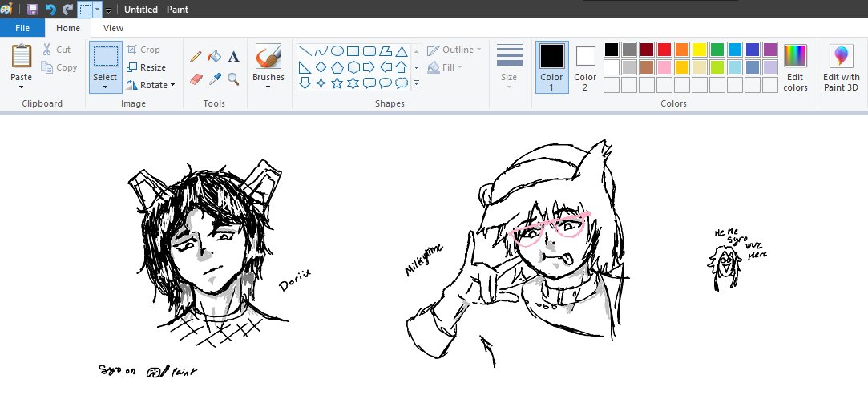Open the Brushes dropdown arrow

pyautogui.click(x=268, y=87)
